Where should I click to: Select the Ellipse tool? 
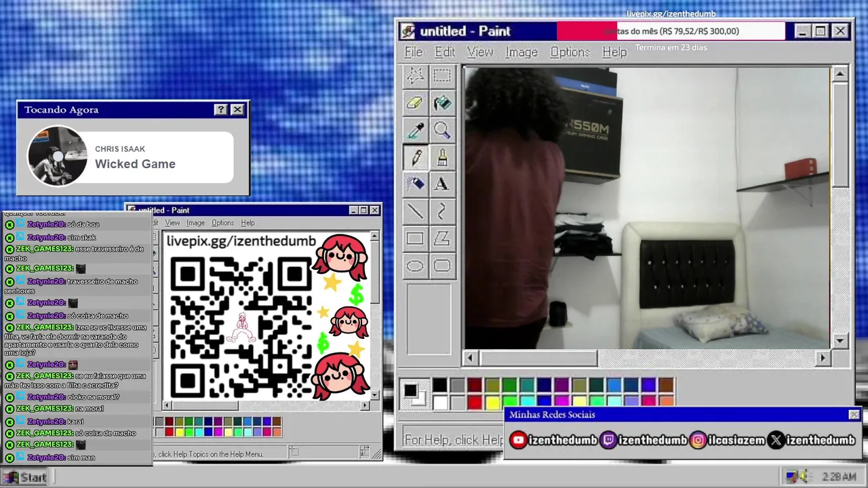tap(415, 266)
